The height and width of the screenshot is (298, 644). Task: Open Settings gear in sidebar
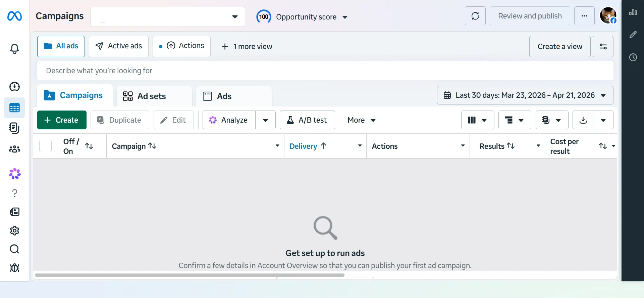pyautogui.click(x=14, y=230)
